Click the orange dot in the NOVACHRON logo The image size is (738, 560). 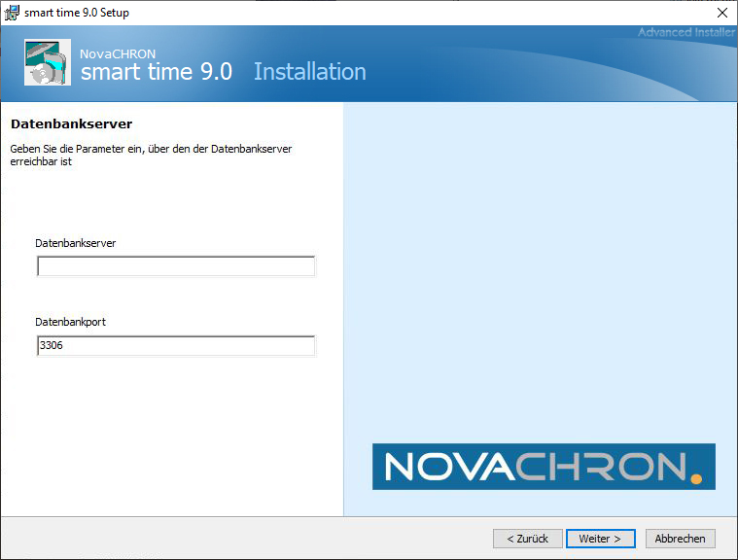[x=695, y=477]
